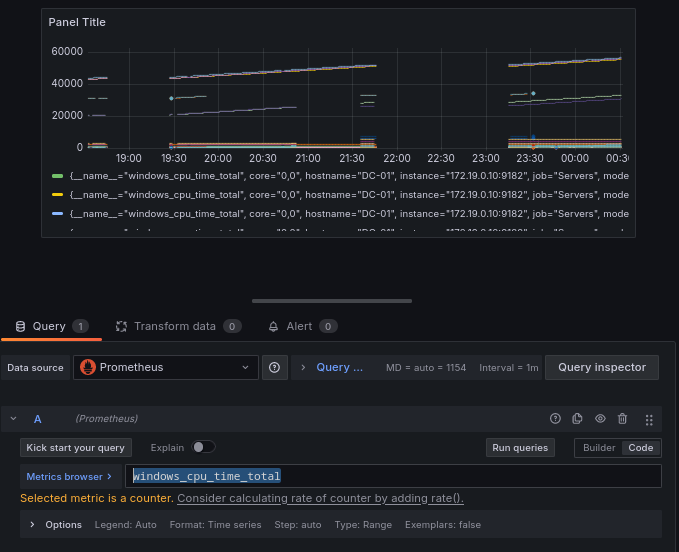Viewport: 679px width, 552px height.
Task: Click the Panel Title header
Action: (77, 22)
